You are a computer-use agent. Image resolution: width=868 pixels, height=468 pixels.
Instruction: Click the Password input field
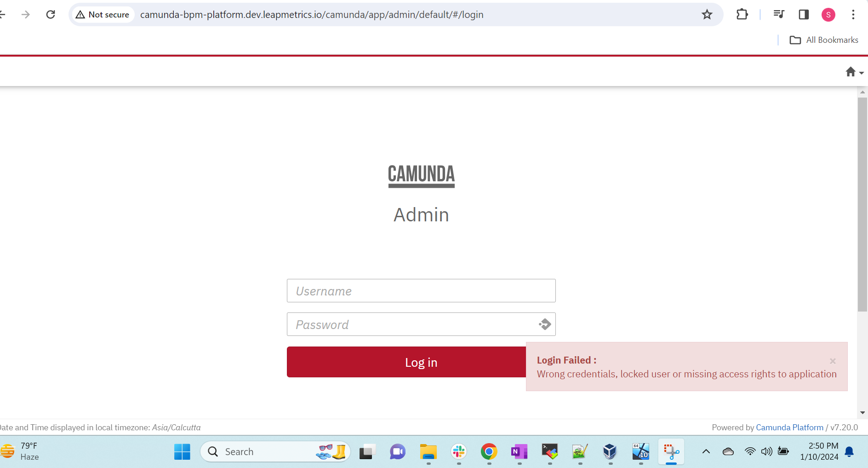(x=421, y=324)
